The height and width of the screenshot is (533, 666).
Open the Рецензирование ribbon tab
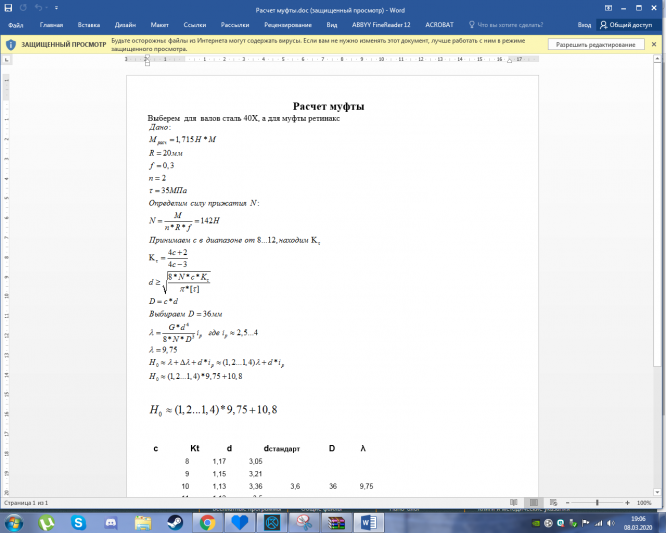coord(288,25)
